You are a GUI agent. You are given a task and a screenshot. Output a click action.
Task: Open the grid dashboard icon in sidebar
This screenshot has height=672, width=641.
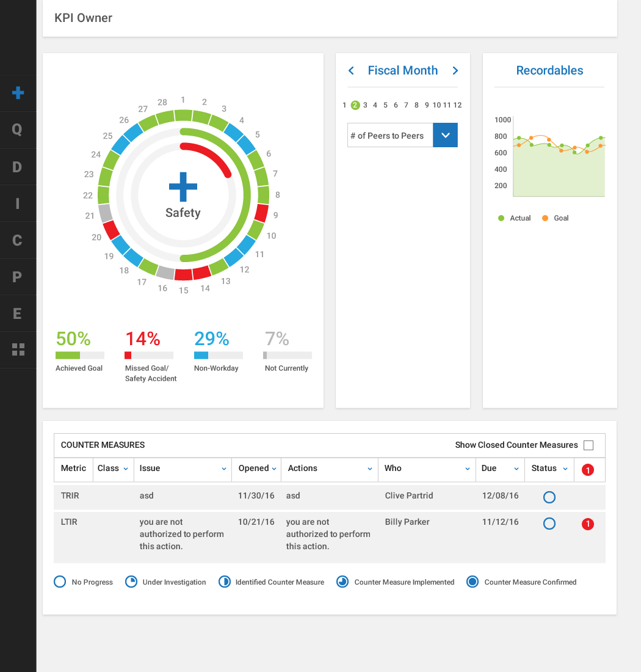coord(18,349)
